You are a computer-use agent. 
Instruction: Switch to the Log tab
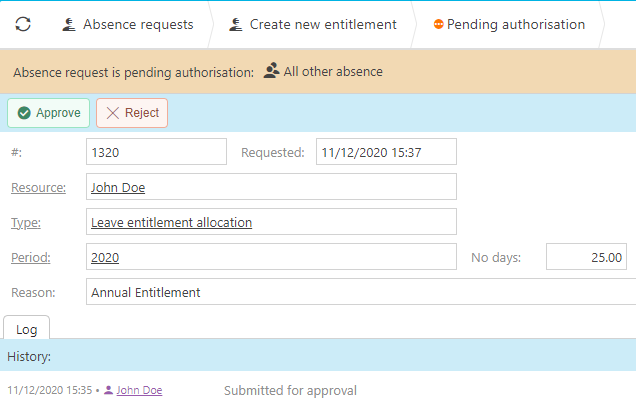27,329
